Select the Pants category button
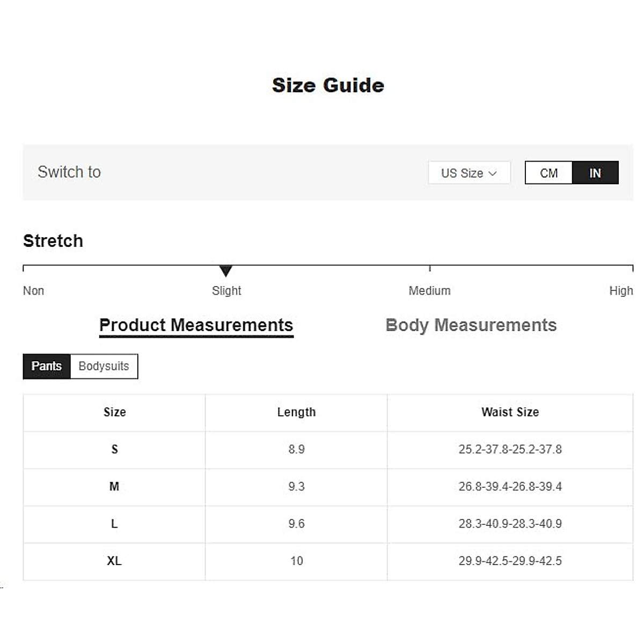The height and width of the screenshot is (644, 644). coord(47,366)
